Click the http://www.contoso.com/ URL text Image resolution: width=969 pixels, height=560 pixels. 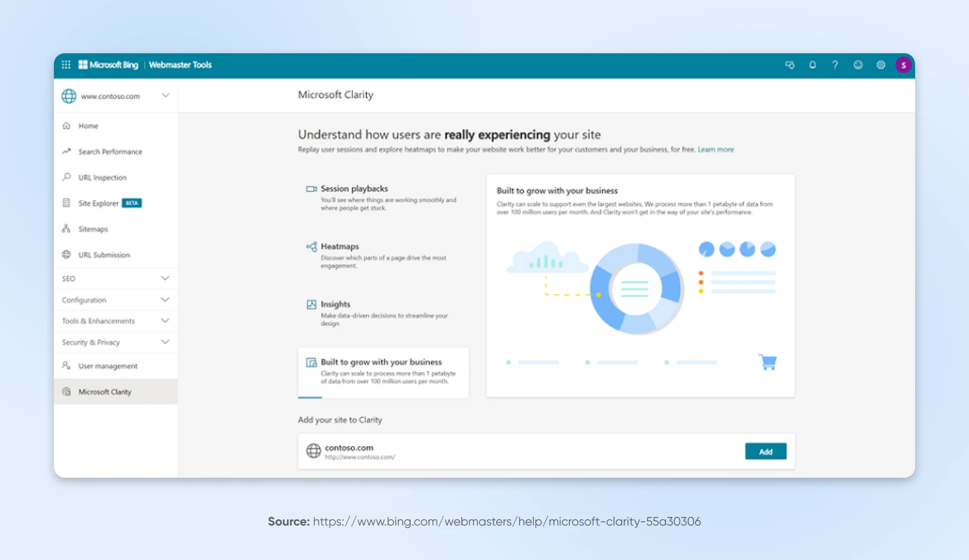(x=360, y=457)
